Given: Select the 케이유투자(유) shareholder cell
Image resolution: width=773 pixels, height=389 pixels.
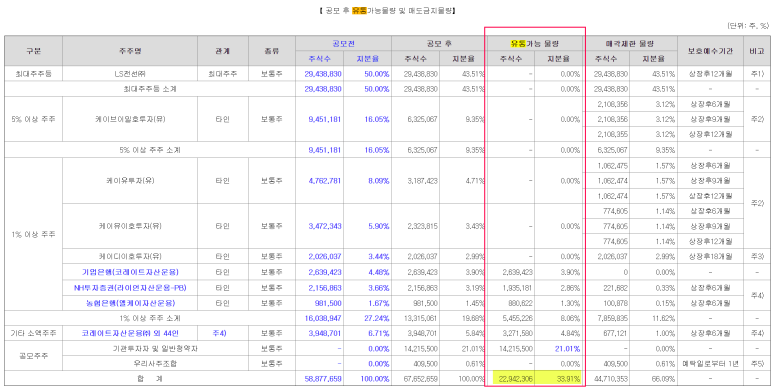Looking at the screenshot, I should 130,180.
